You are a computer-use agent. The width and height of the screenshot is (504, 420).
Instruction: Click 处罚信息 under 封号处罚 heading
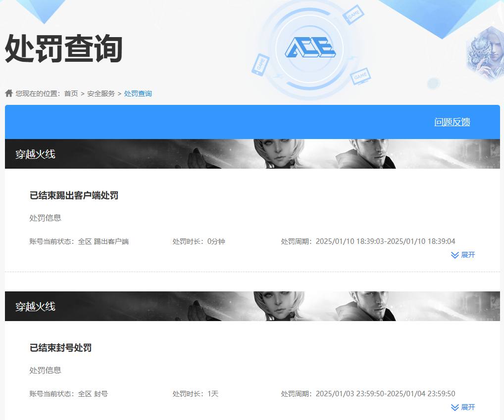pos(46,370)
